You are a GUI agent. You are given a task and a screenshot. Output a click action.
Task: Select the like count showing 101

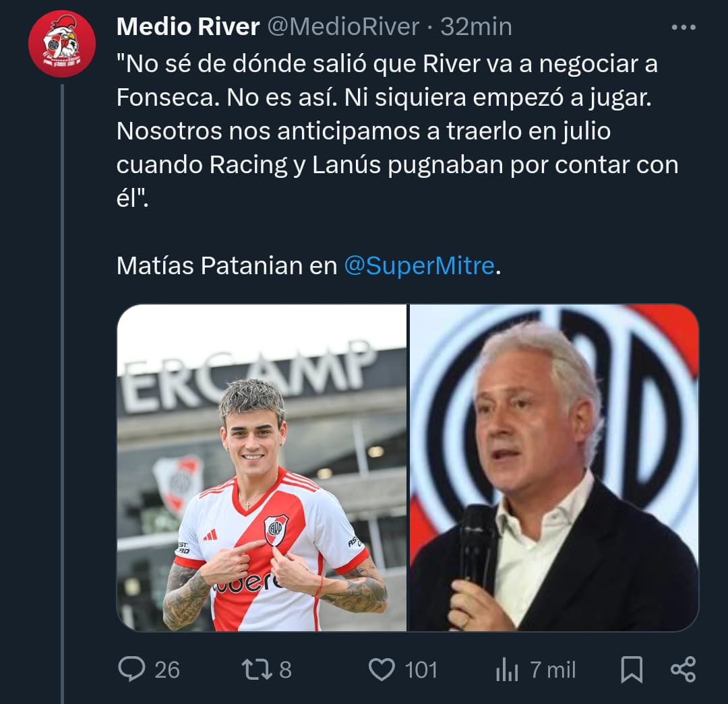pyautogui.click(x=421, y=670)
